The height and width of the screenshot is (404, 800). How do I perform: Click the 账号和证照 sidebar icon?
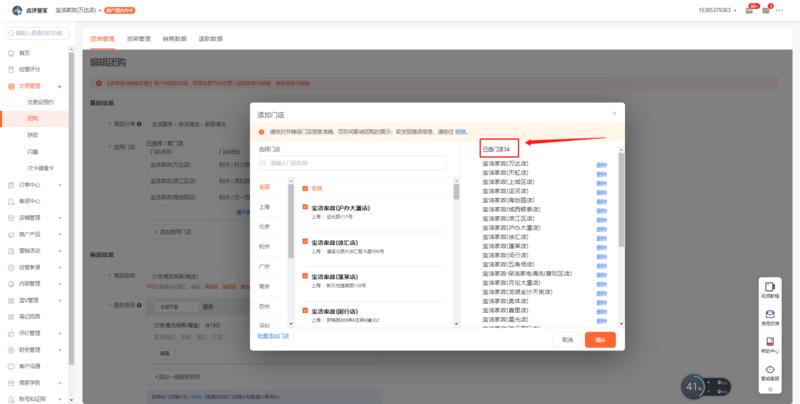(x=11, y=399)
